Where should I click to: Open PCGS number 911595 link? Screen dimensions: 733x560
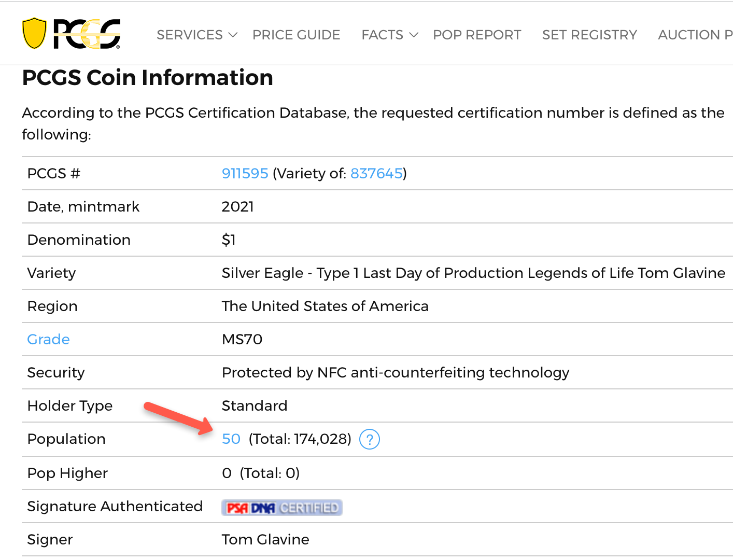pyautogui.click(x=245, y=173)
